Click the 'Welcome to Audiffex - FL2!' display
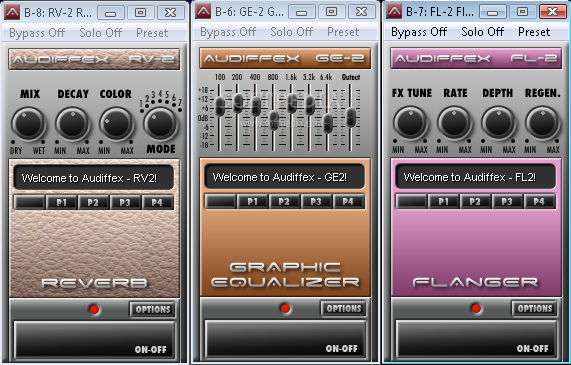Image resolution: width=571 pixels, height=365 pixels. [x=476, y=177]
